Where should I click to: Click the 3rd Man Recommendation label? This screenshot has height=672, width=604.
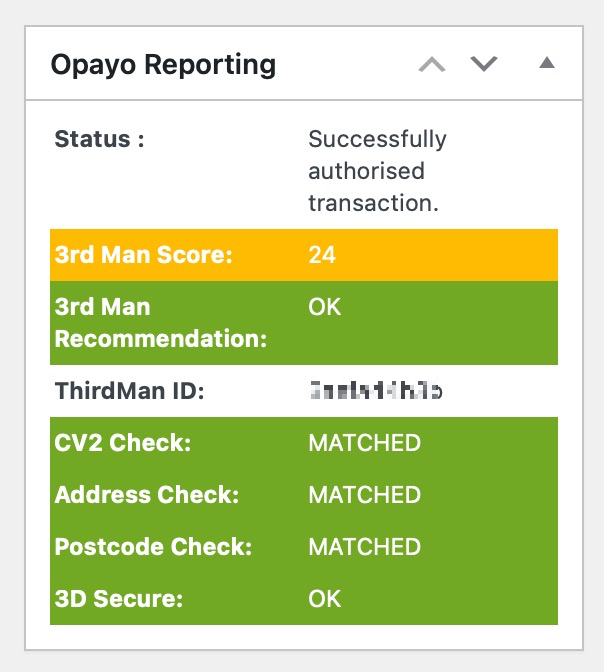[160, 323]
